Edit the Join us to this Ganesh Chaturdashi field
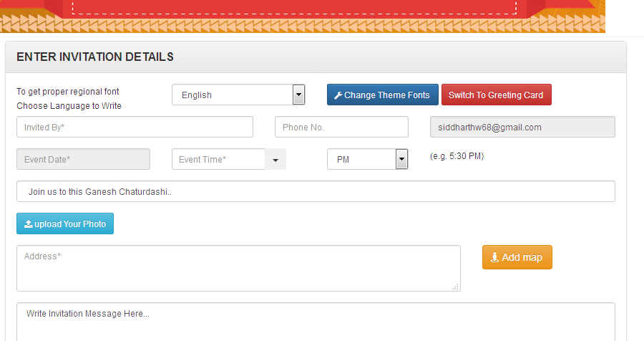644x341 pixels. (316, 191)
